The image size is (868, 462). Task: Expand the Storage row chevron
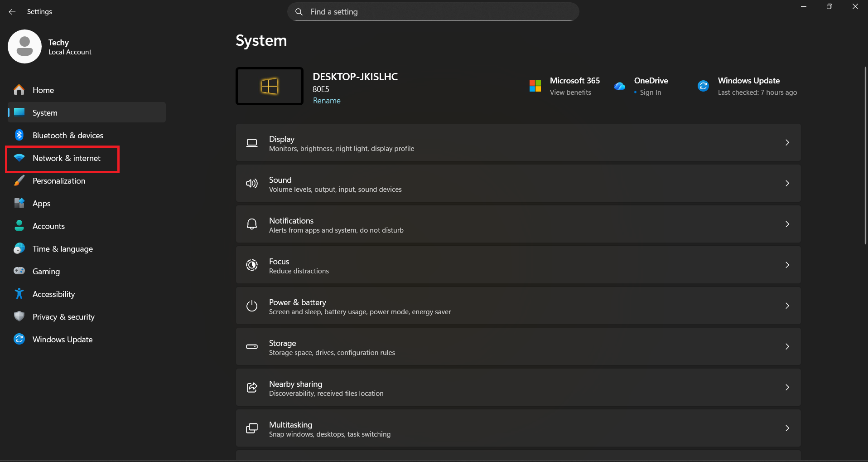(x=787, y=346)
